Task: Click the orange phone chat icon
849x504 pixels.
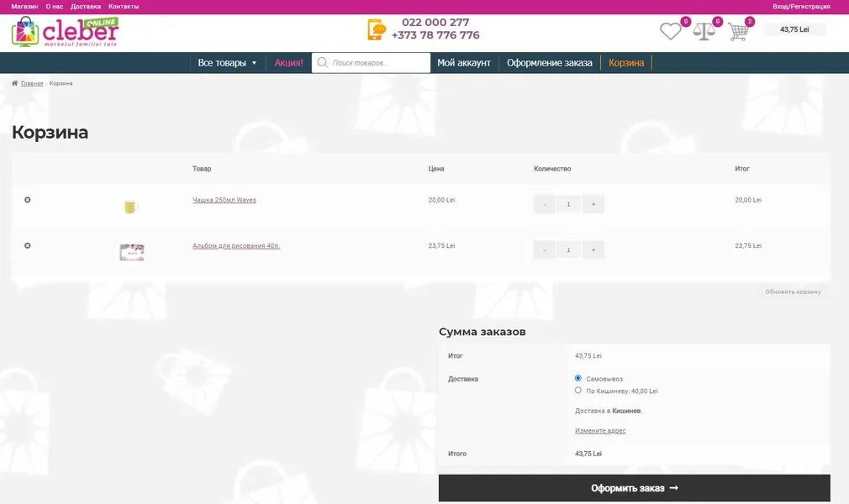Action: click(377, 29)
